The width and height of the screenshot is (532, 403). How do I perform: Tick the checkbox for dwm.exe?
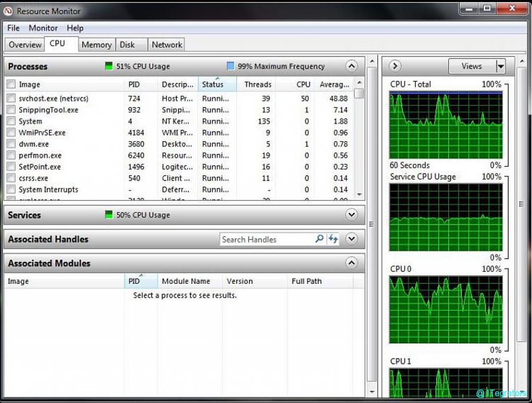click(x=11, y=144)
